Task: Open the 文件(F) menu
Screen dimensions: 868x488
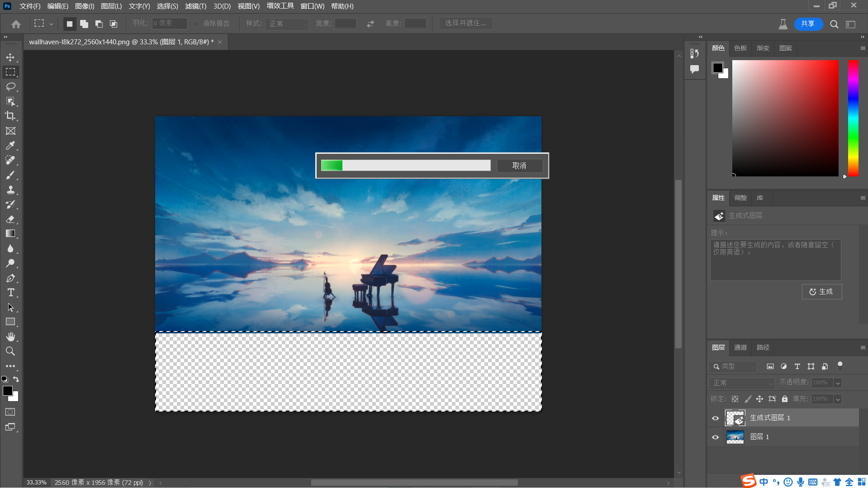Action: [30, 6]
